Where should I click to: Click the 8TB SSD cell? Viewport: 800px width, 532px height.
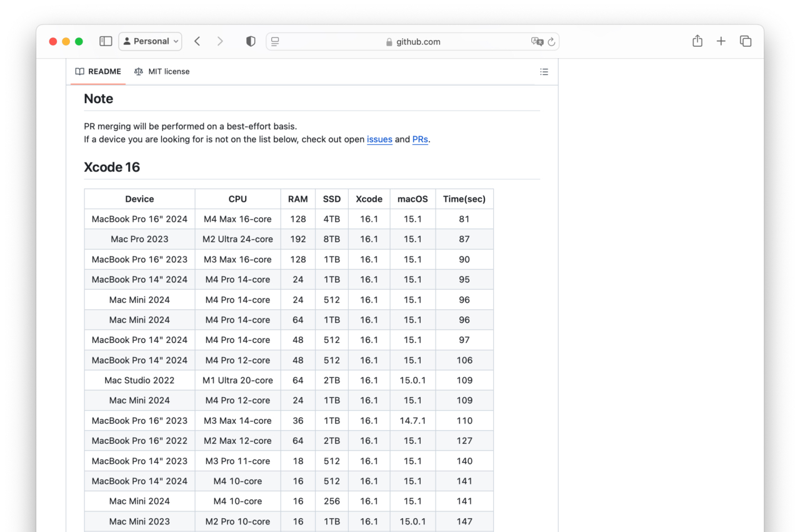click(x=332, y=239)
